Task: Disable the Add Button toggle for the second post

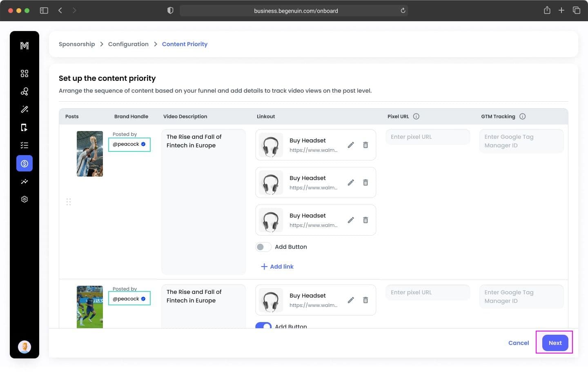Action: pos(263,326)
